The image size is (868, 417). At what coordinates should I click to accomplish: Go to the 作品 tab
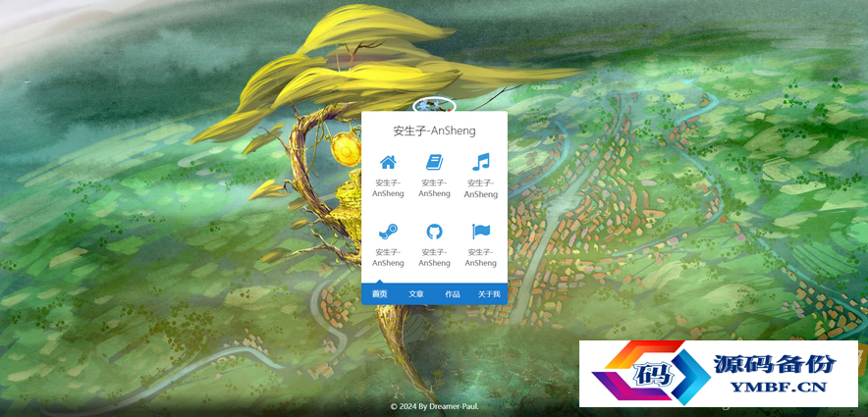(453, 293)
